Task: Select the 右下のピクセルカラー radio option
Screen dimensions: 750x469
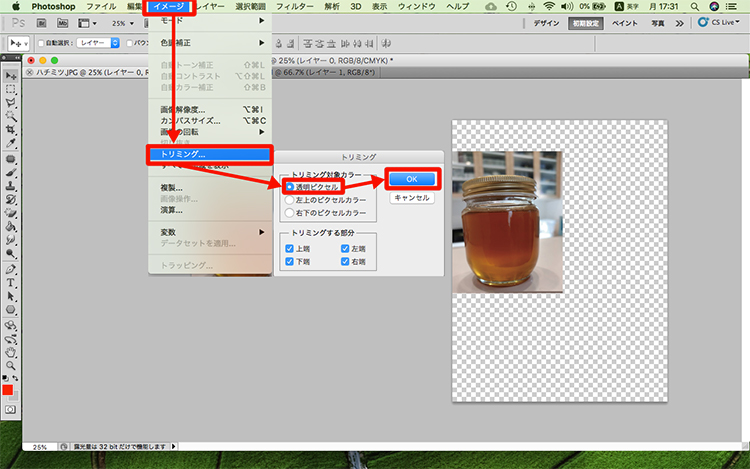Action: [x=289, y=213]
